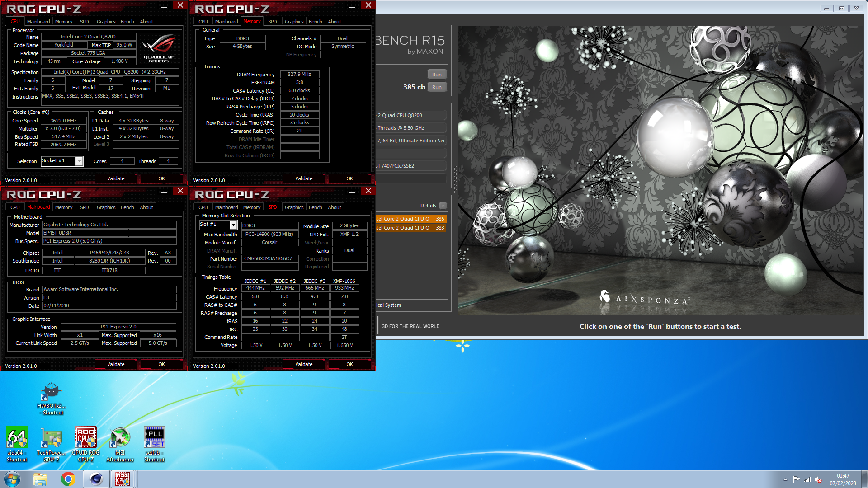This screenshot has width=868, height=488.
Task: Click the Part Number field CMG6GX3M3A1866C7
Action: 269,258
